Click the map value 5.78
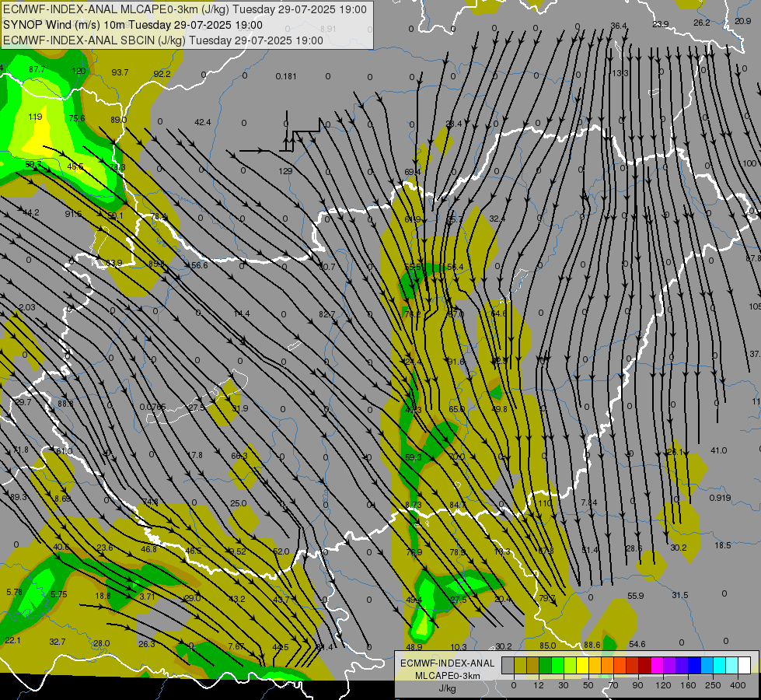The image size is (761, 700). [x=15, y=592]
